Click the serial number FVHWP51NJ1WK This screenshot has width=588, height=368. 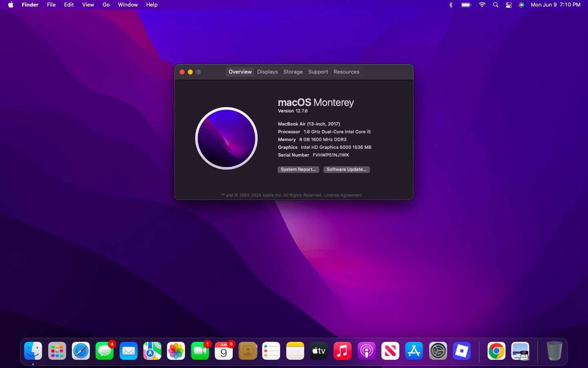point(331,155)
